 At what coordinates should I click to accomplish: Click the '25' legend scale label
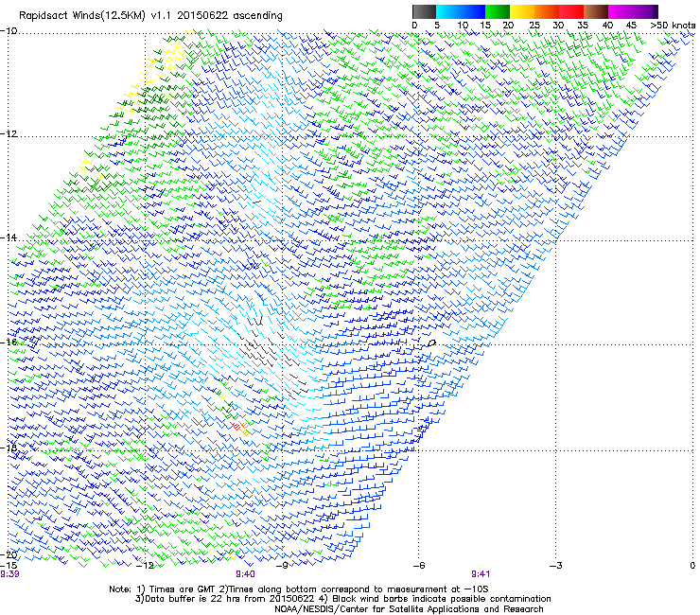(x=534, y=26)
